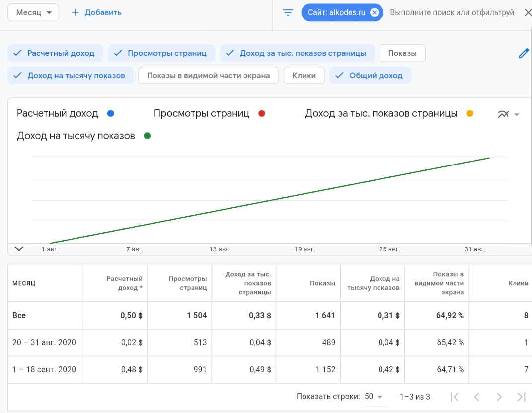Click the pencil edit metrics icon

tap(523, 54)
